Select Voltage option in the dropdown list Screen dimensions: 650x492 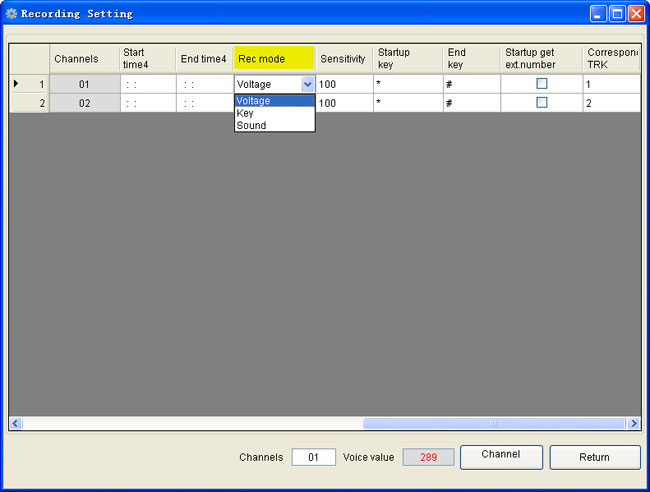254,101
